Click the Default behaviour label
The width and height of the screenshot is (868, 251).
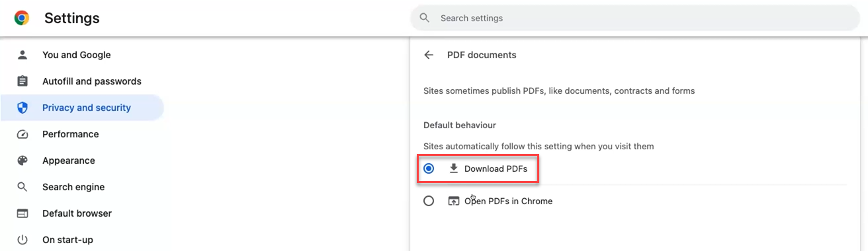[460, 125]
